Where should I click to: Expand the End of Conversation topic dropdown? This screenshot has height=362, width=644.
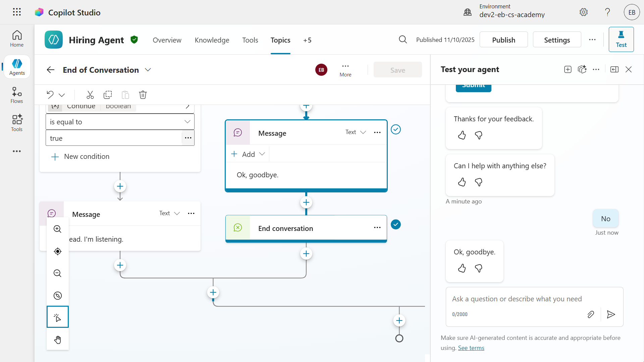tap(148, 70)
